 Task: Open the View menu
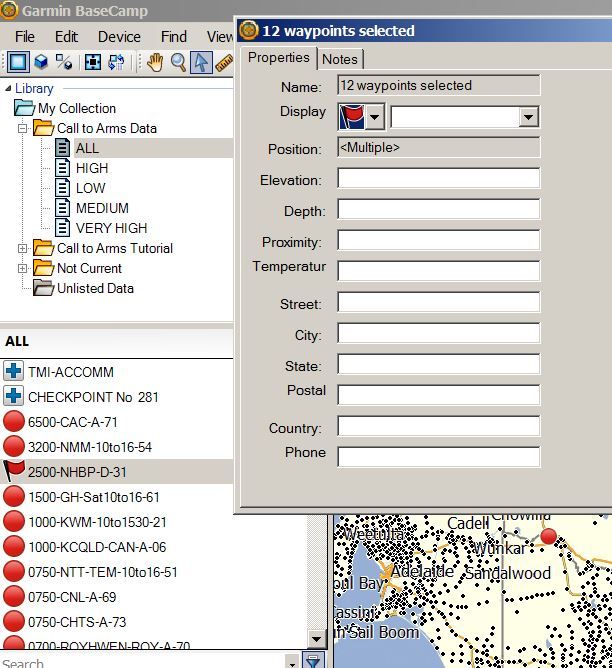[x=220, y=37]
